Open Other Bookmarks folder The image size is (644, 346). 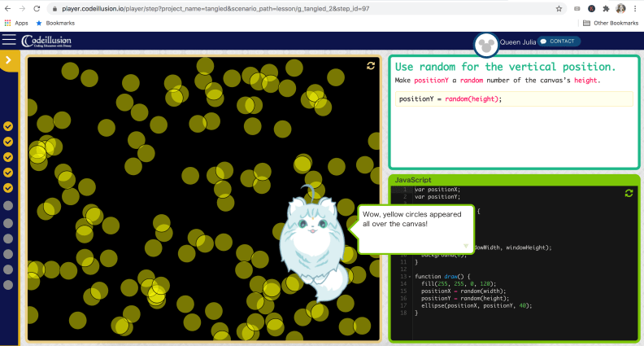[x=611, y=23]
